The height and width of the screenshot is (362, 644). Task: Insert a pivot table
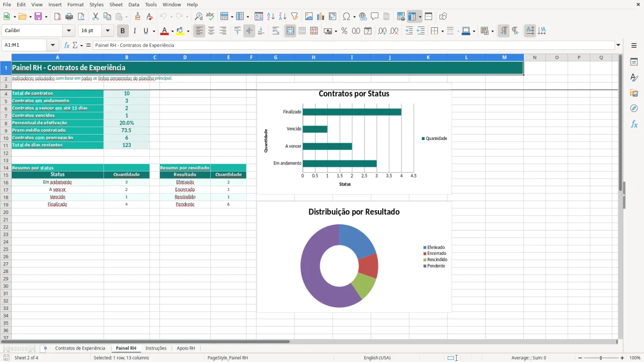pyautogui.click(x=333, y=17)
